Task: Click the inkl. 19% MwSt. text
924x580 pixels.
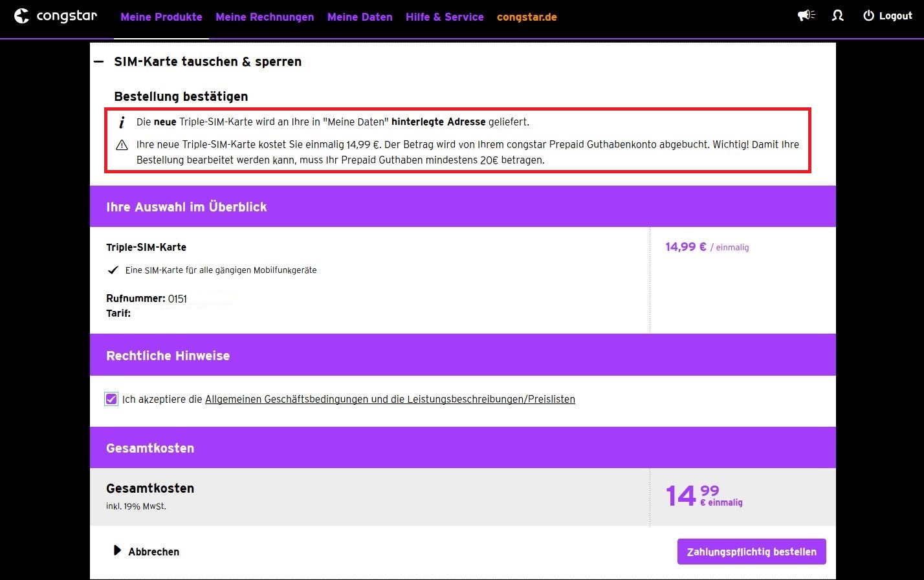Action: pyautogui.click(x=136, y=506)
